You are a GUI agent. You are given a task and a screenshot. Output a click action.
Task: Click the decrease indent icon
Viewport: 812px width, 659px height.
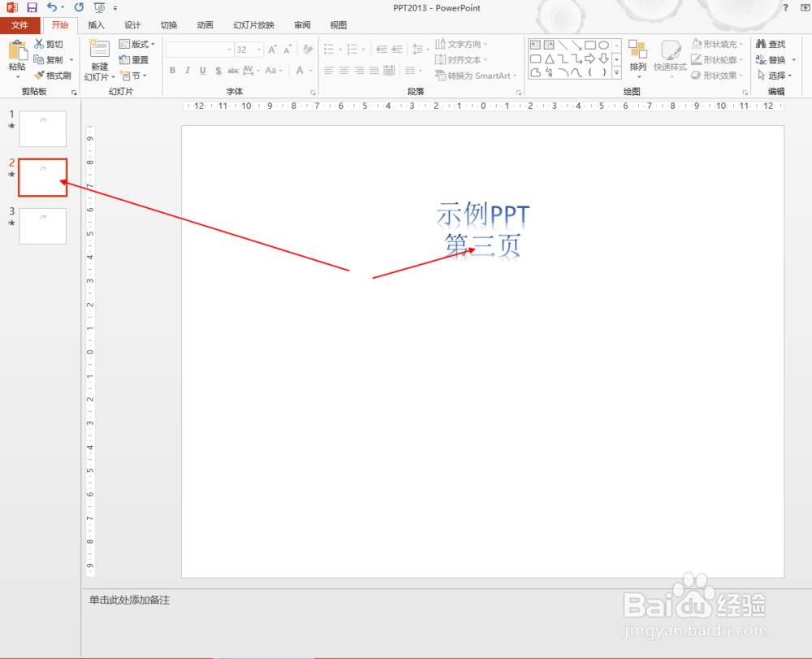pos(382,50)
